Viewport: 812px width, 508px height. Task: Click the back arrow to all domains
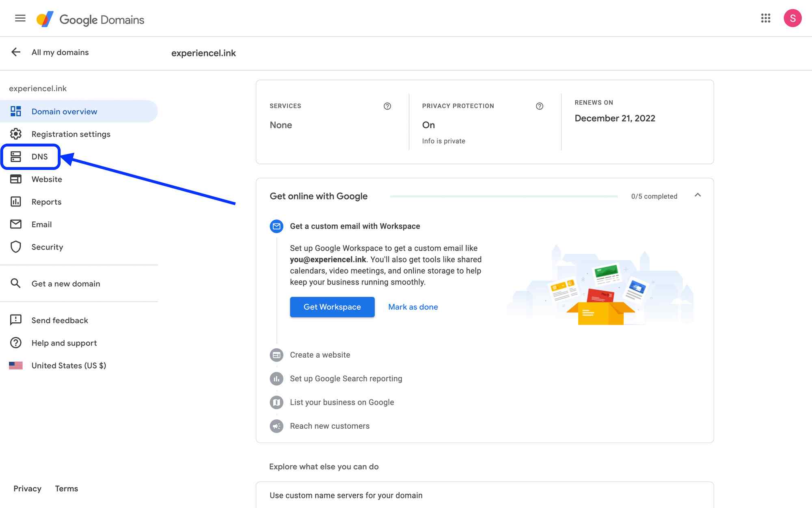[16, 52]
